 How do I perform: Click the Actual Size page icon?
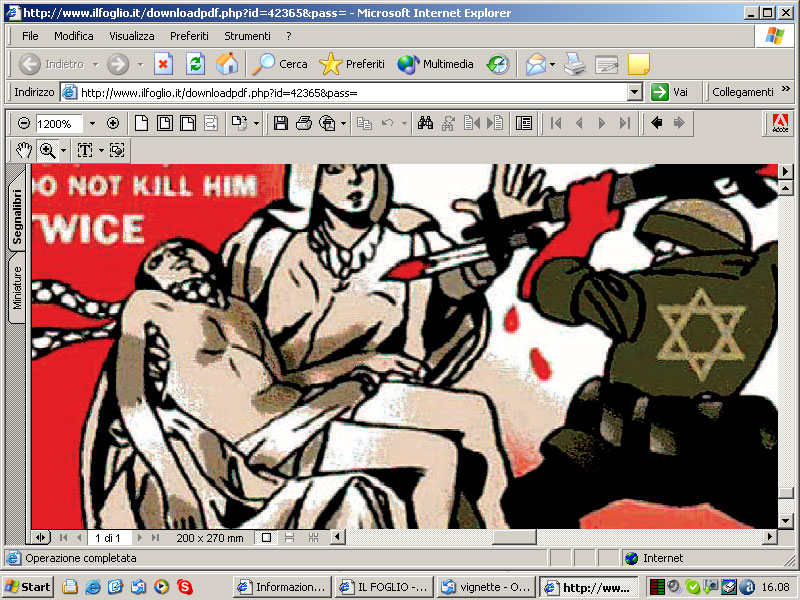pos(141,123)
